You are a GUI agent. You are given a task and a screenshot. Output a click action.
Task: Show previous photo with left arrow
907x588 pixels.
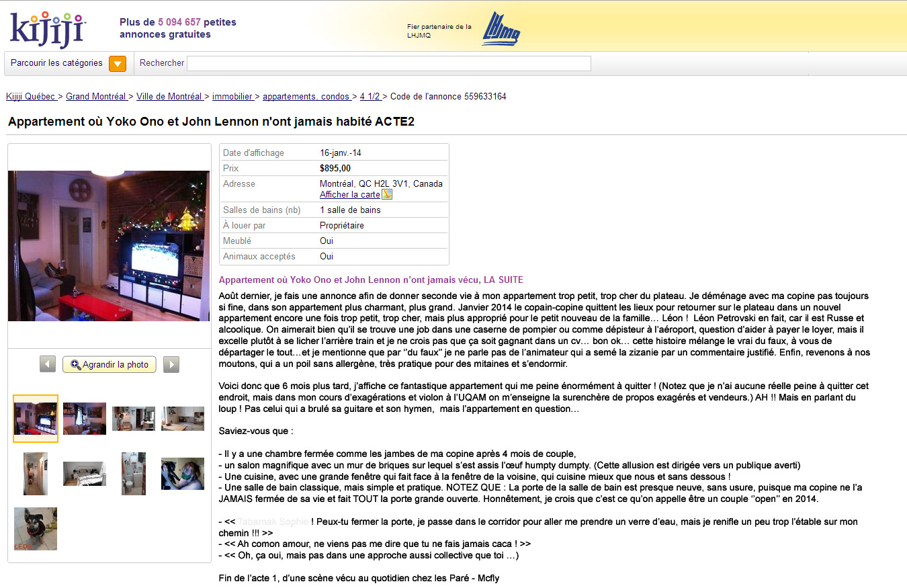tap(48, 364)
